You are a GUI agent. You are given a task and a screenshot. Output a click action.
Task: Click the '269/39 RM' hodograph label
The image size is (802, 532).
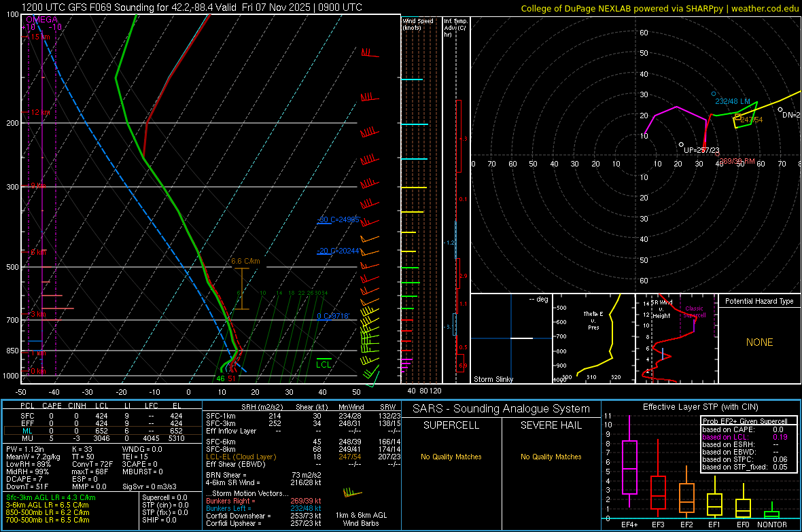[737, 161]
